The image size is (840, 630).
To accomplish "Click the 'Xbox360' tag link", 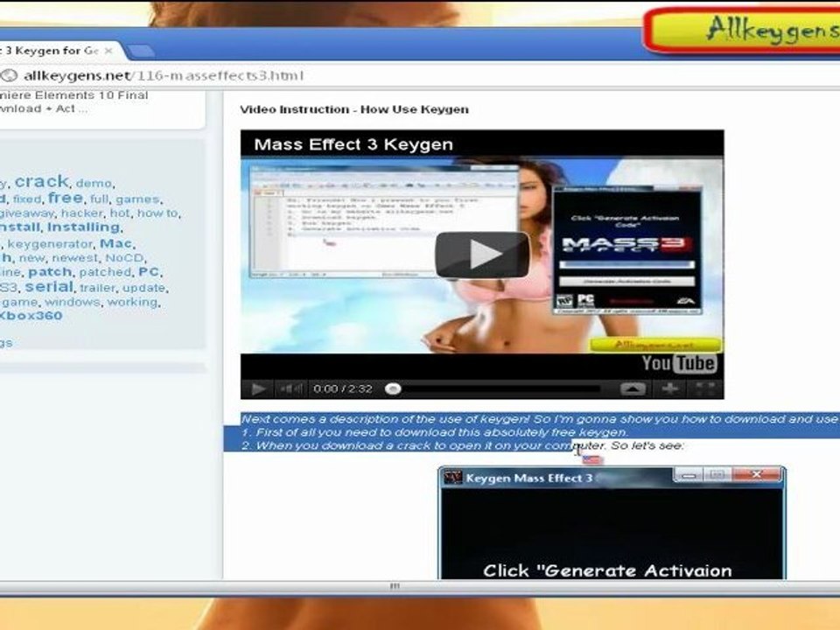I will pyautogui.click(x=31, y=316).
